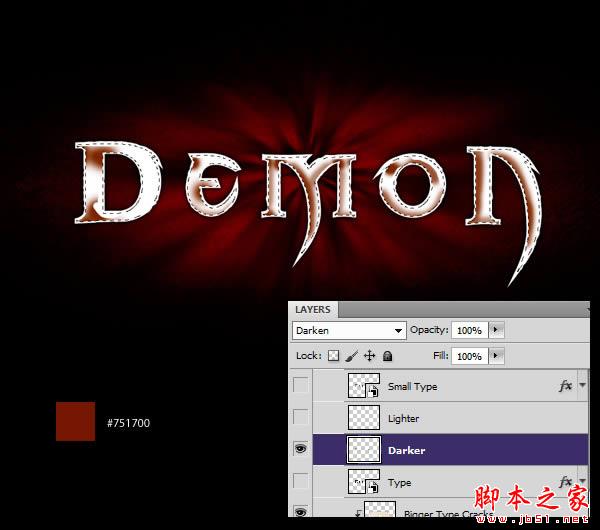Screen dimensions: 600x530
Task: Click the #751700 hex code text
Action: tap(129, 423)
